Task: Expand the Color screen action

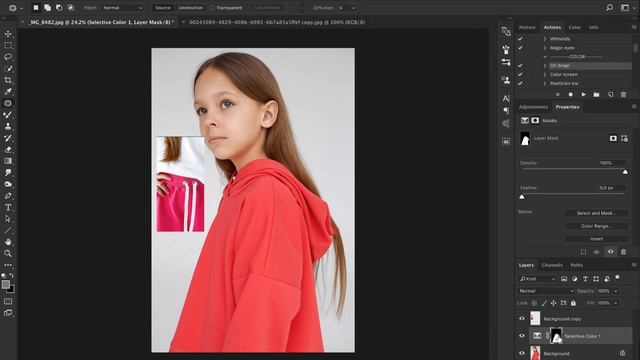Action: tap(545, 74)
